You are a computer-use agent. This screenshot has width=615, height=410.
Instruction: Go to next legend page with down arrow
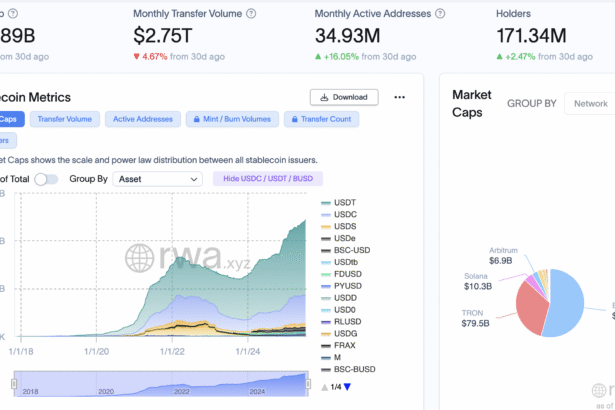coord(347,387)
